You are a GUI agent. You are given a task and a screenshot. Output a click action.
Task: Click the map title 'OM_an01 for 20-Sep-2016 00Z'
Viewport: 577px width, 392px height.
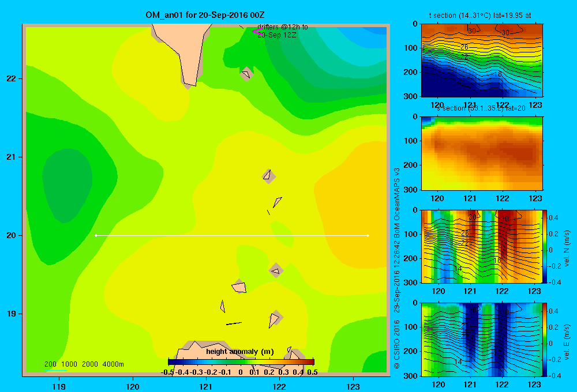205,15
